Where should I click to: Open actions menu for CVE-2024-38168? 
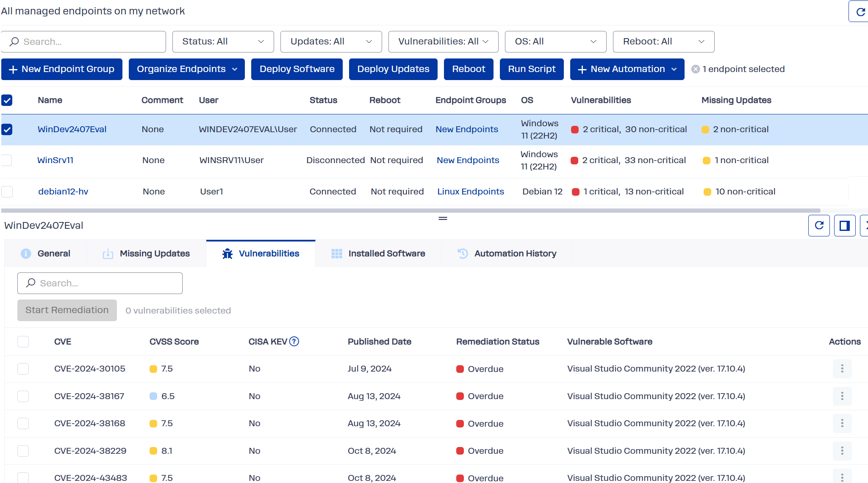point(842,423)
